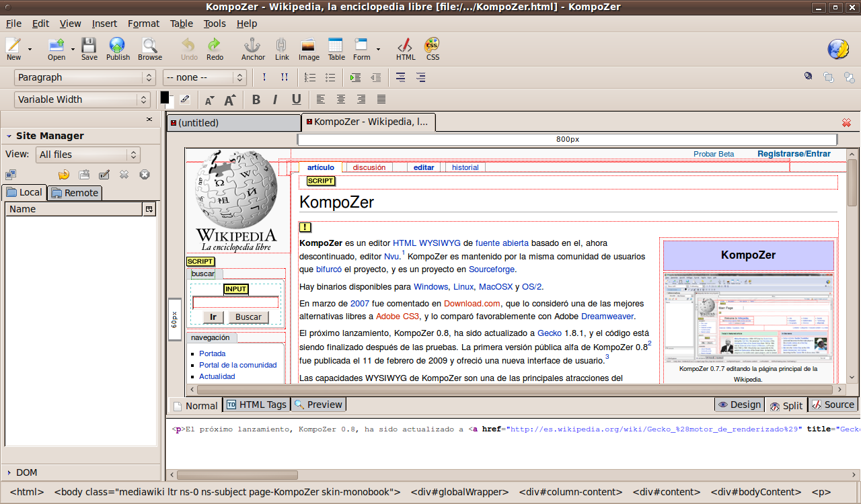Toggle Underline text formatting
861x504 pixels.
(x=296, y=99)
